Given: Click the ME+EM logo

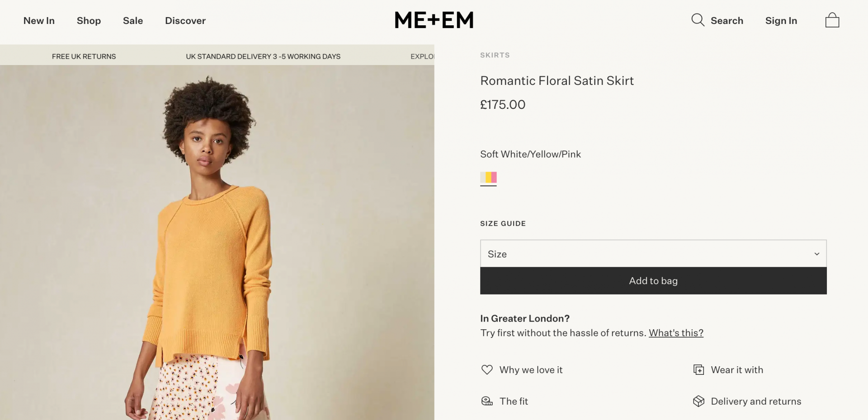Looking at the screenshot, I should [x=434, y=20].
